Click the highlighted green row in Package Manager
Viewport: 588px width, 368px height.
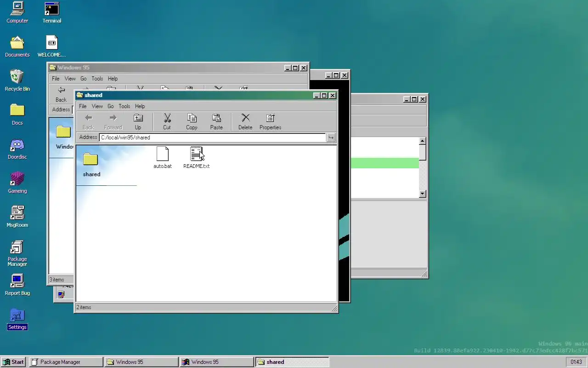coord(385,163)
